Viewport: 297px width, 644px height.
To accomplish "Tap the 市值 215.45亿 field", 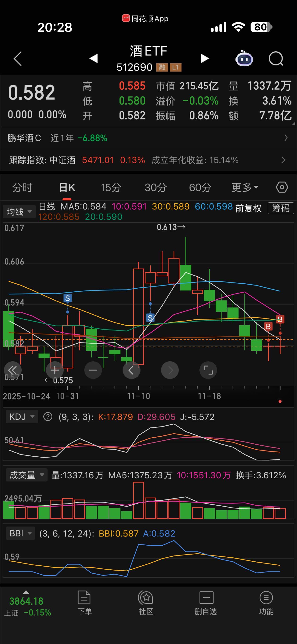I will (187, 86).
